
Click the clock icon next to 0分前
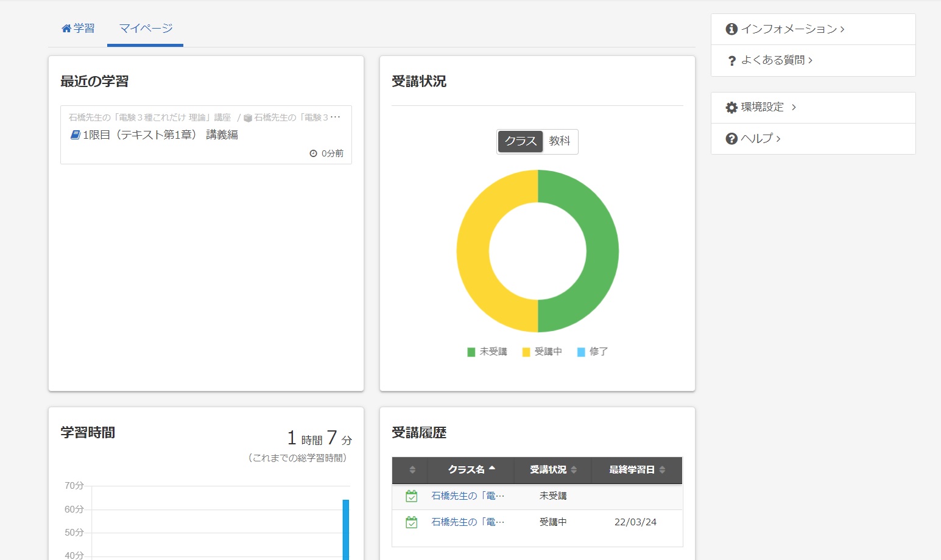click(314, 153)
